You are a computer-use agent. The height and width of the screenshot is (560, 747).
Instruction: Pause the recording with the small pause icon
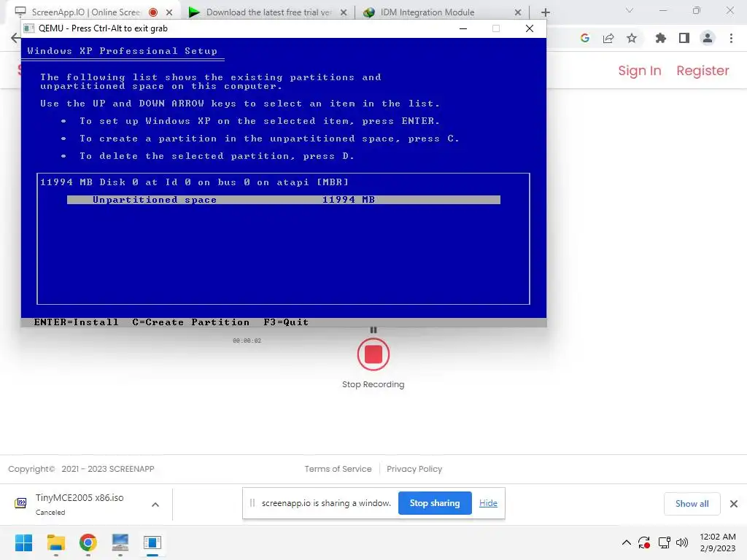coord(373,330)
